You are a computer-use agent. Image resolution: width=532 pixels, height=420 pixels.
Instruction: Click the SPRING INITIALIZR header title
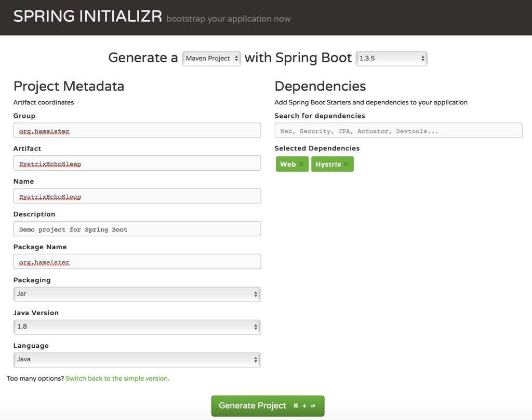tap(87, 17)
